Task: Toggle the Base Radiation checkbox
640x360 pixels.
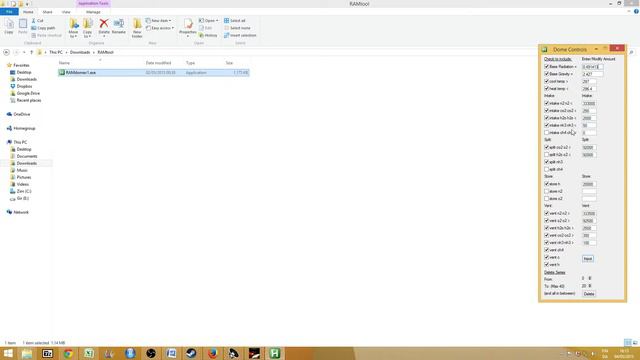Action: pos(547,67)
